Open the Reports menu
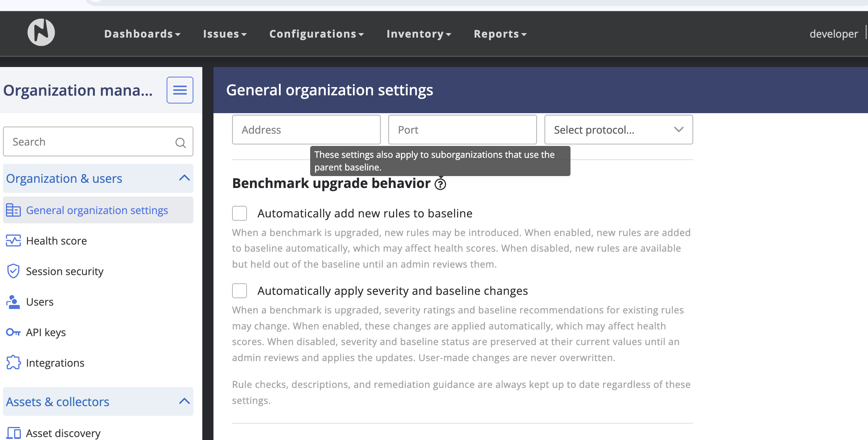 point(500,34)
